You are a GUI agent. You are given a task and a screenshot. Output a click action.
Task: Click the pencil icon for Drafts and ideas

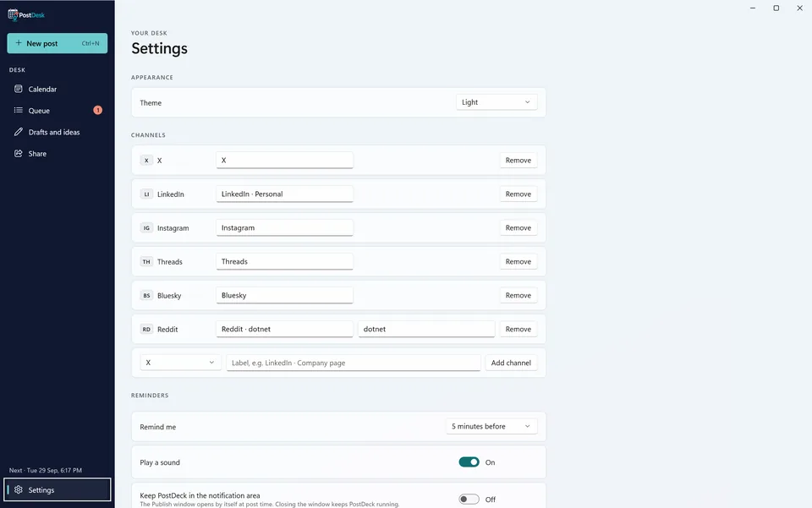coord(19,132)
